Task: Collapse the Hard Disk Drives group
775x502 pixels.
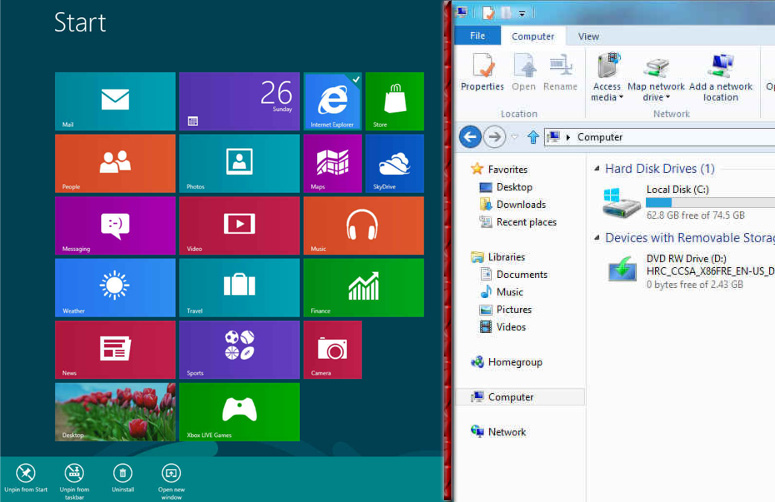Action: click(x=597, y=168)
